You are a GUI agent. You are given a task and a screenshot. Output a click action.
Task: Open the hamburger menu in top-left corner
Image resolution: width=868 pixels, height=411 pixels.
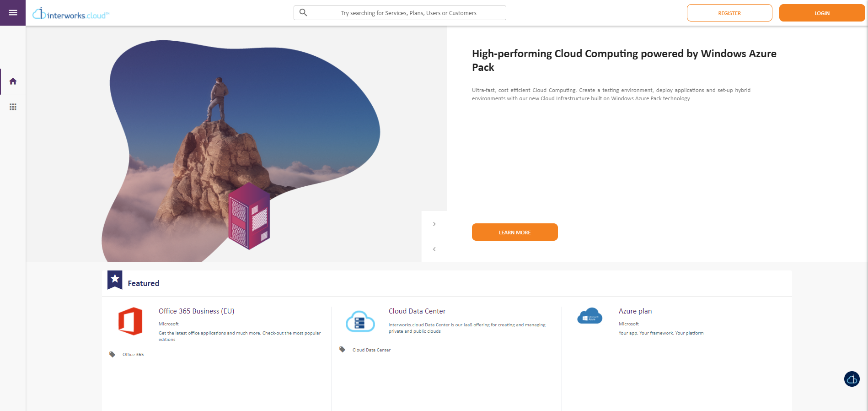point(13,13)
